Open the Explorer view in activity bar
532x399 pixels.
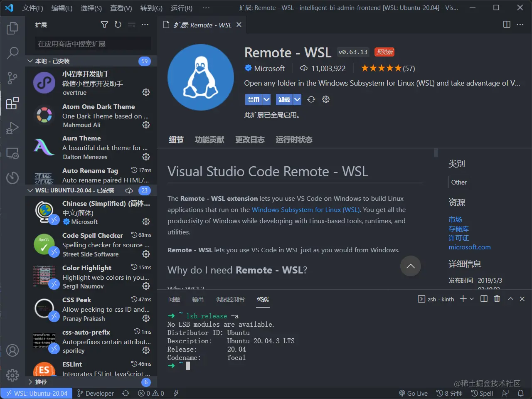point(12,28)
